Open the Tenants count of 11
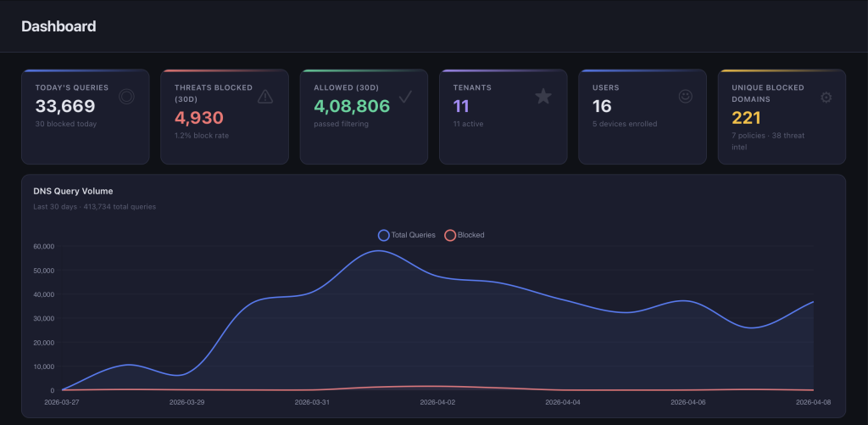 click(x=461, y=106)
